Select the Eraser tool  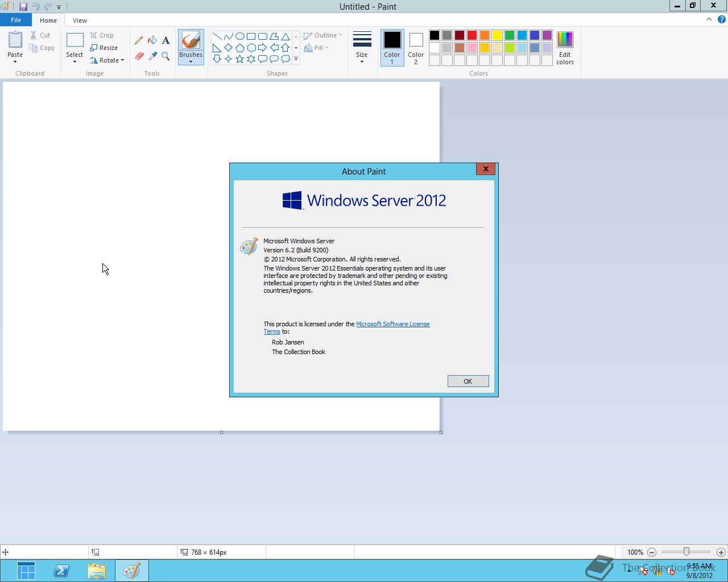click(x=139, y=56)
